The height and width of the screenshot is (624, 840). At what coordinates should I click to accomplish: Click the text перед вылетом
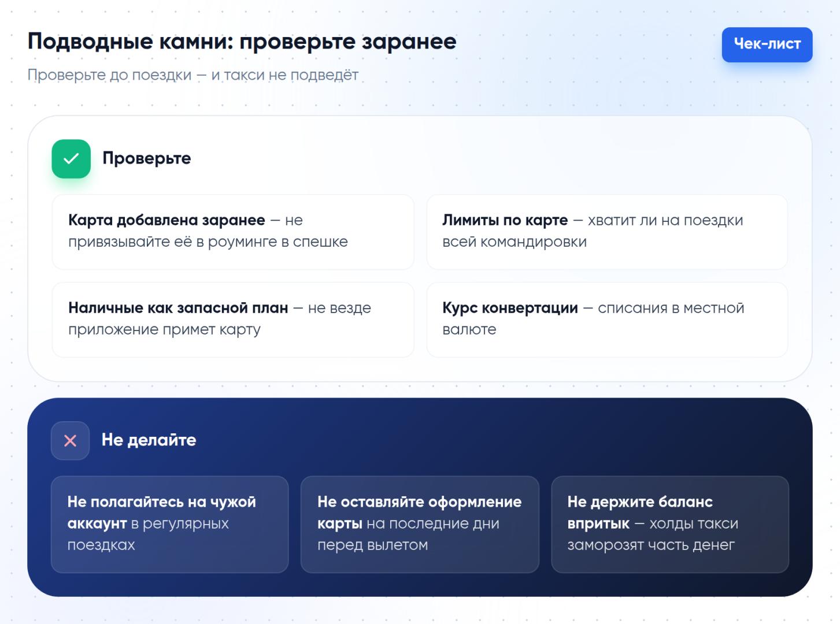point(373,545)
